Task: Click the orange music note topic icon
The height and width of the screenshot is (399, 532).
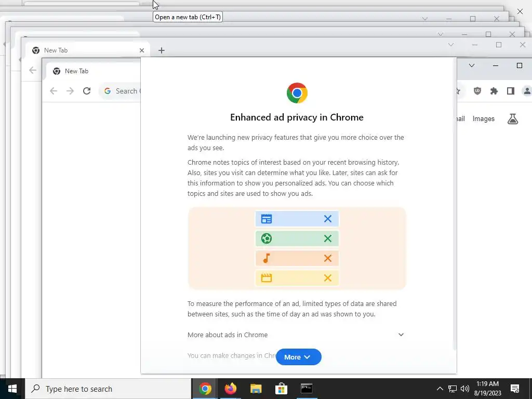Action: [267, 258]
